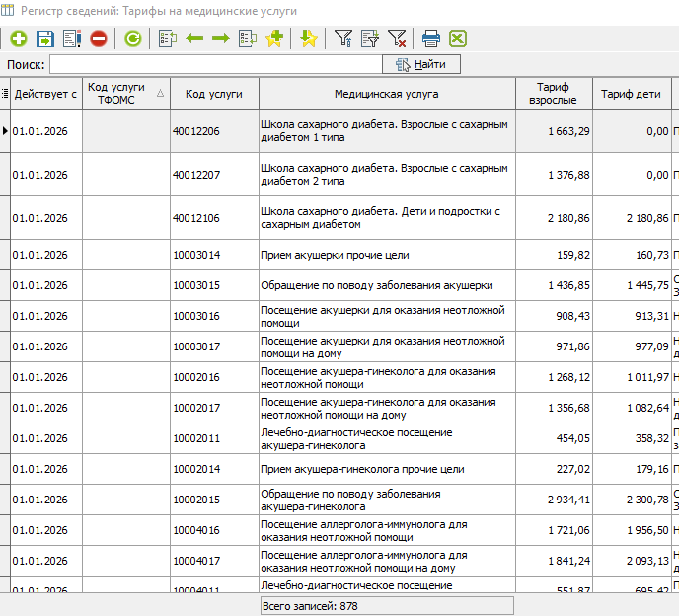Viewport: 679px width, 616px height.
Task: Click the star with down arrow icon
Action: point(309,38)
